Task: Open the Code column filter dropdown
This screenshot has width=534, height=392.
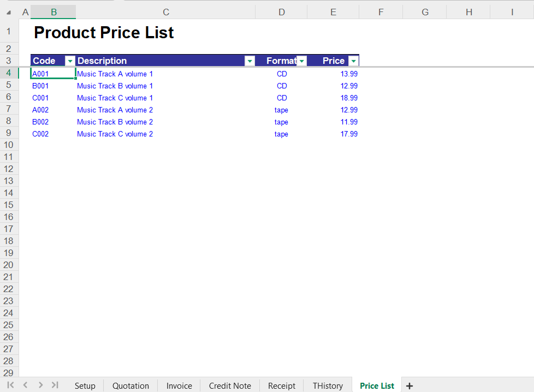Action: (x=69, y=61)
